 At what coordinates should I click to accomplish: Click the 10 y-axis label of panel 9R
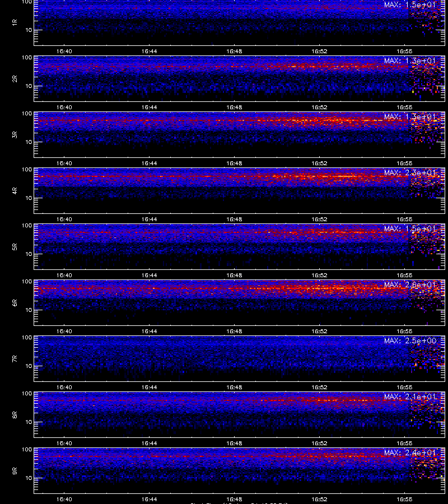(29, 478)
